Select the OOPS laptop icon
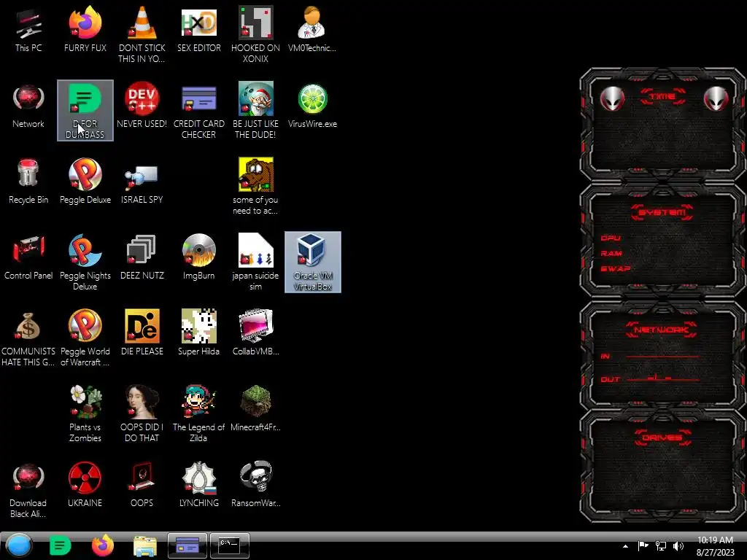This screenshot has height=560, width=747. pyautogui.click(x=142, y=484)
